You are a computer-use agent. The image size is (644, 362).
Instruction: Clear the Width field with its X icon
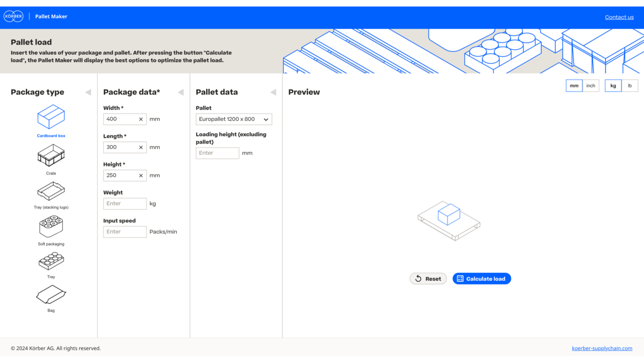pyautogui.click(x=141, y=119)
